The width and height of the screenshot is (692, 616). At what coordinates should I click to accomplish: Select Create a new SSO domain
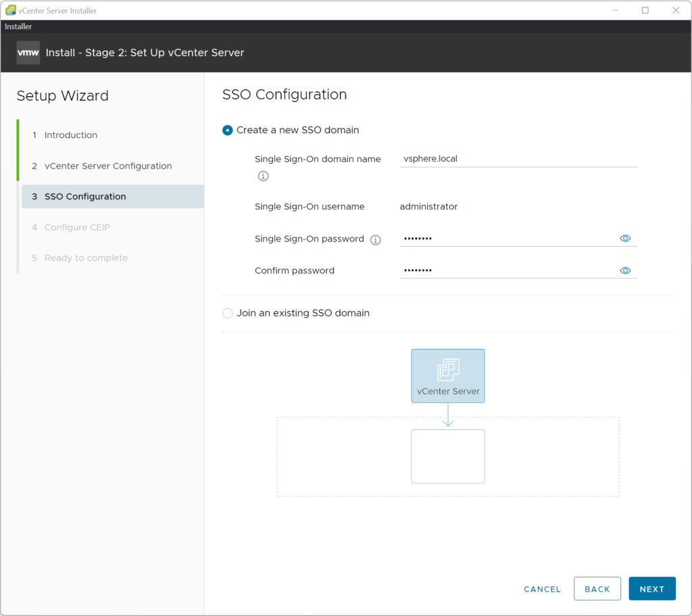pyautogui.click(x=228, y=131)
